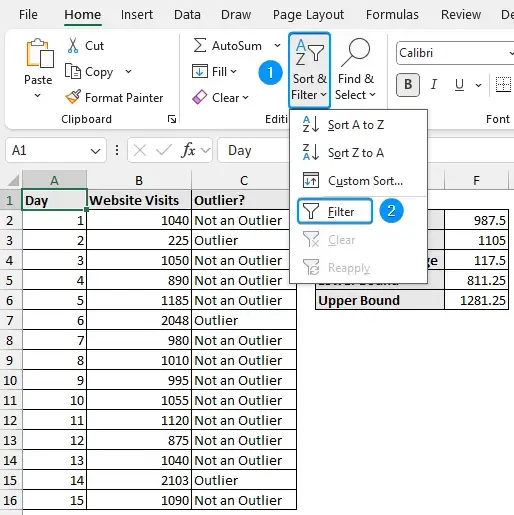Open the Name Box dropdown

[x=95, y=151]
